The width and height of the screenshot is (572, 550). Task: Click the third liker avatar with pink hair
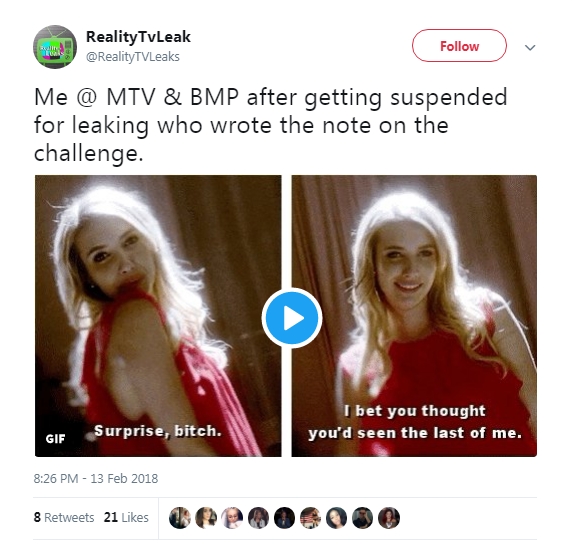tap(232, 518)
